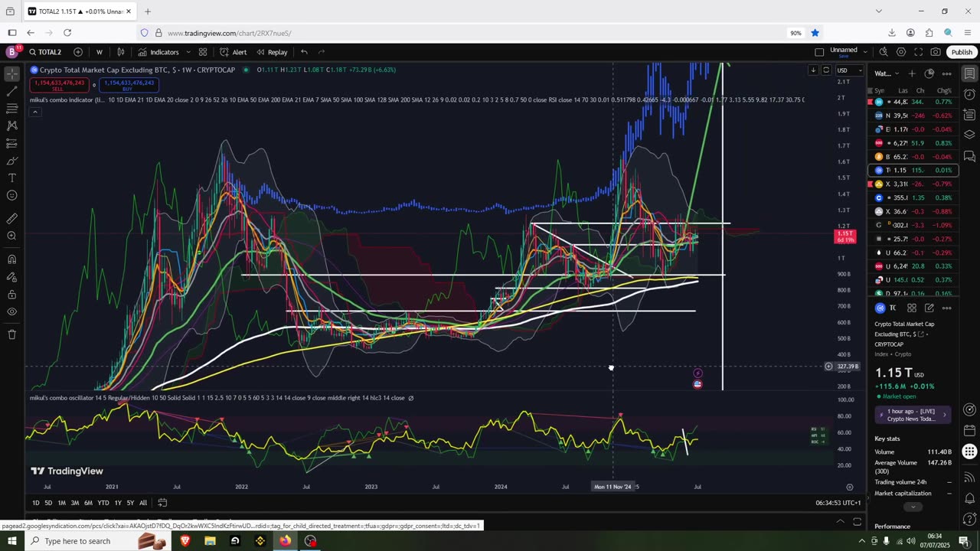Open timezone setting showing UTC+1
980x551 pixels.
coord(838,503)
